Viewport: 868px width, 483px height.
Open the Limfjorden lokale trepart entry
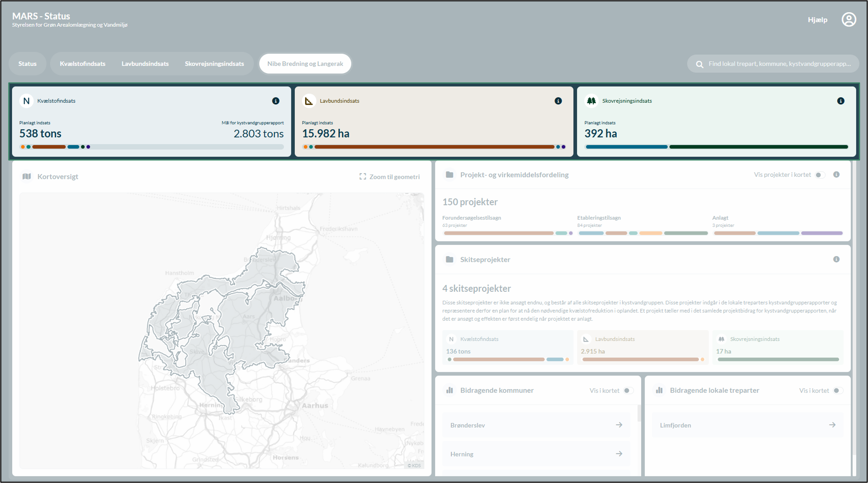pyautogui.click(x=747, y=425)
